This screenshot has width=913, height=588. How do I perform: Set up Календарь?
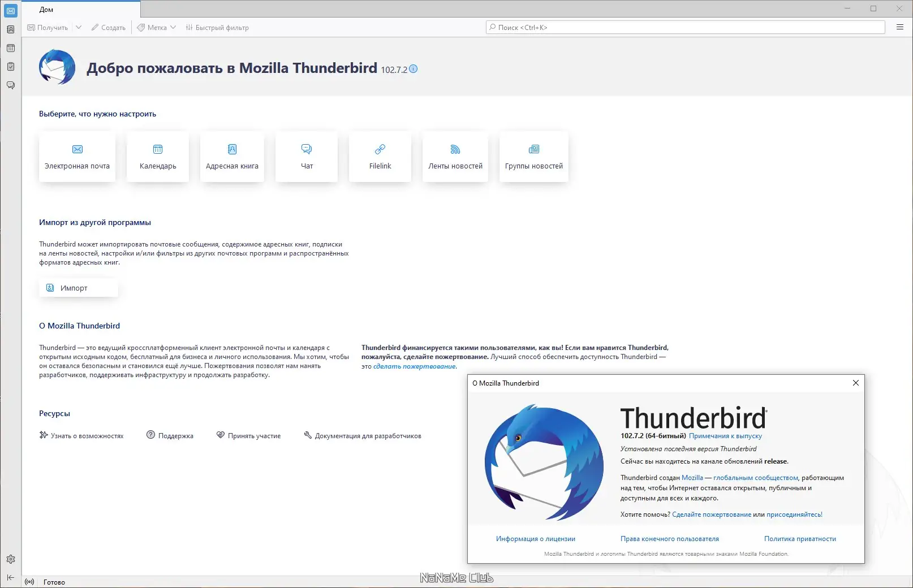pos(158,157)
